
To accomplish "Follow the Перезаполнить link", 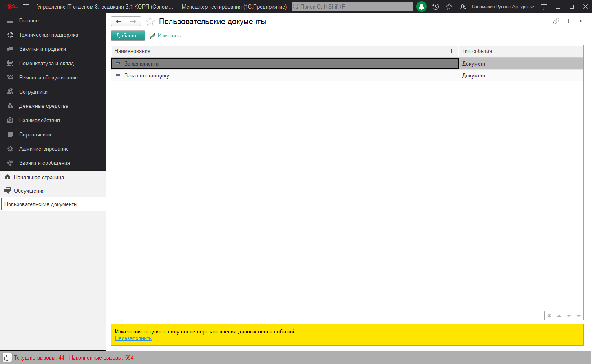I will pyautogui.click(x=133, y=338).
